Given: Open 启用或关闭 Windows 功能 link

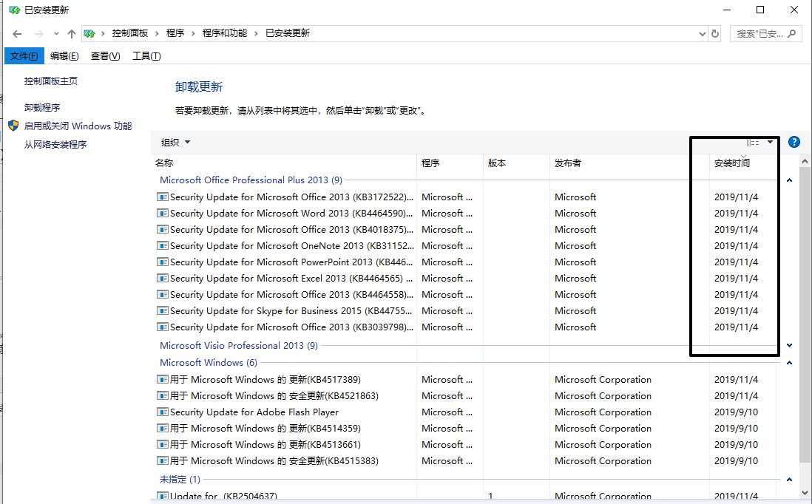Looking at the screenshot, I should click(78, 126).
